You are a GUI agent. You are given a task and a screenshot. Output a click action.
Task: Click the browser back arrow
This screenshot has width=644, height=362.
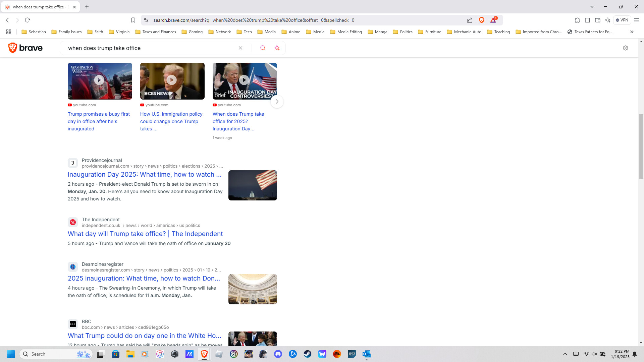point(7,20)
